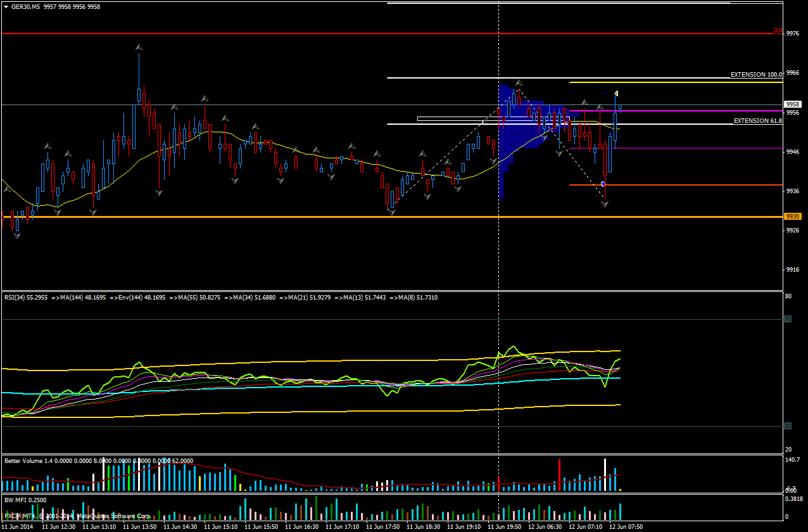Viewport: 808px width, 532px height.
Task: Select the blue arrow marker on the orange-red line
Action: pos(603,184)
